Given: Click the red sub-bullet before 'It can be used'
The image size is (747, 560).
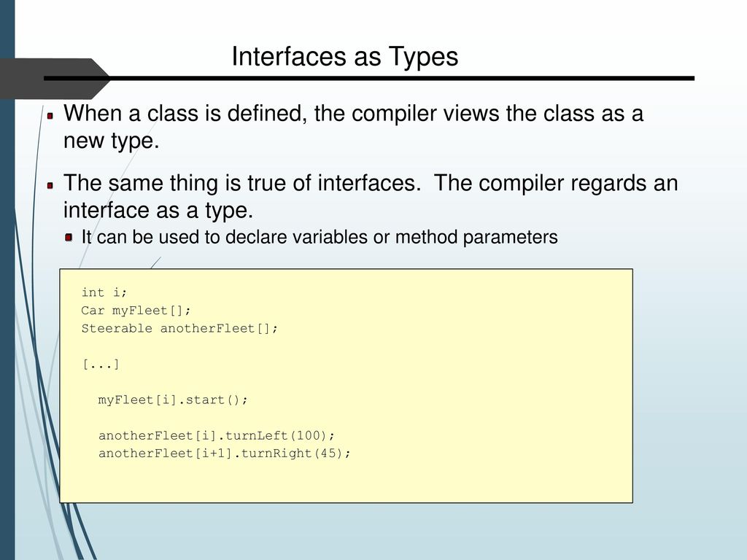Looking at the screenshot, I should click(69, 237).
